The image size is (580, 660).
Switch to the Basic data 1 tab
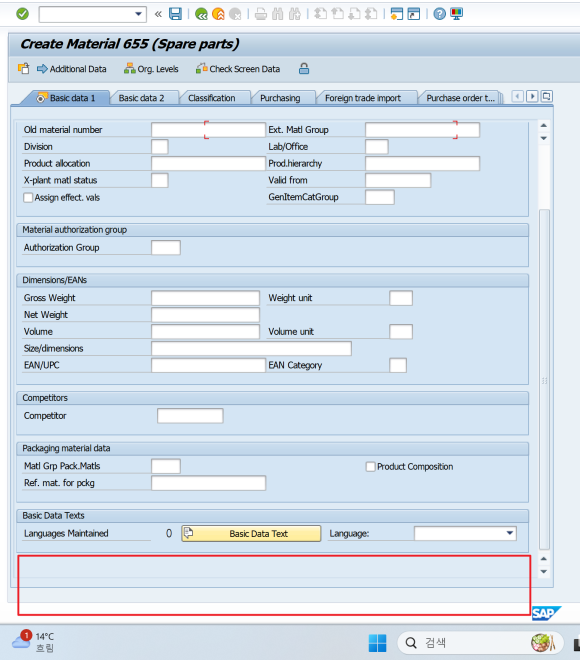tap(67, 98)
